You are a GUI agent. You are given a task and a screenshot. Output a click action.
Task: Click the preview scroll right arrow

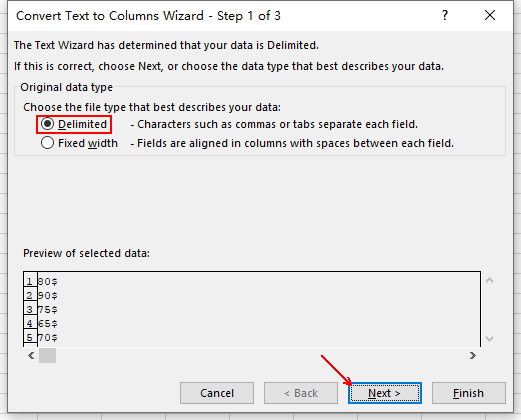click(x=473, y=356)
